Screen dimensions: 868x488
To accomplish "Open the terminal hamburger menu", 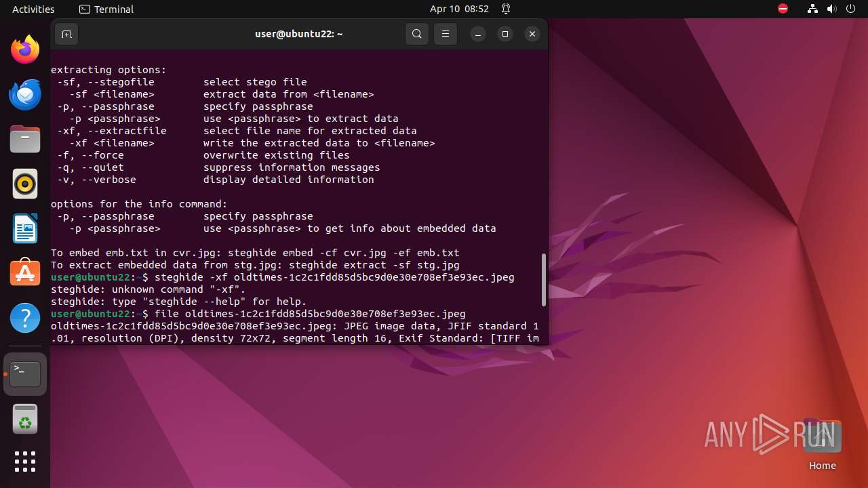I will (445, 34).
